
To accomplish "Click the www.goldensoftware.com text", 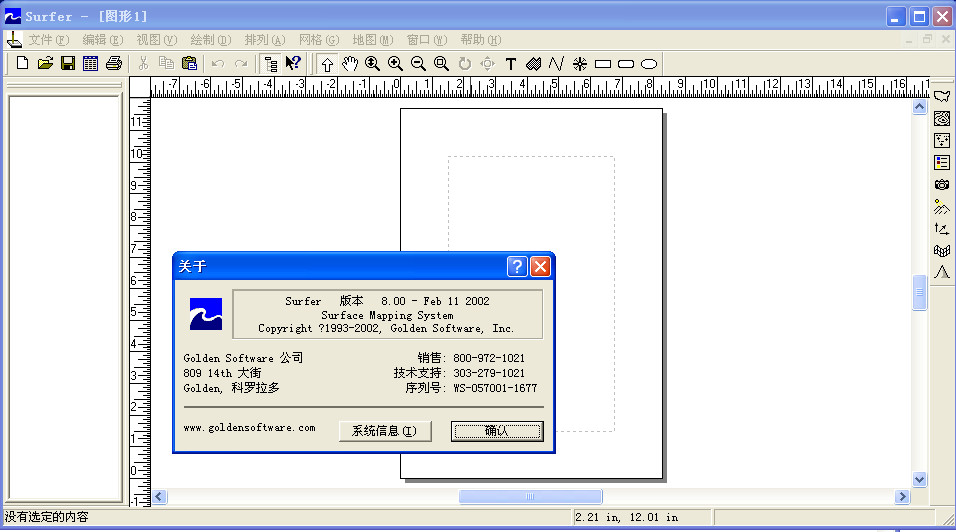I will (249, 428).
